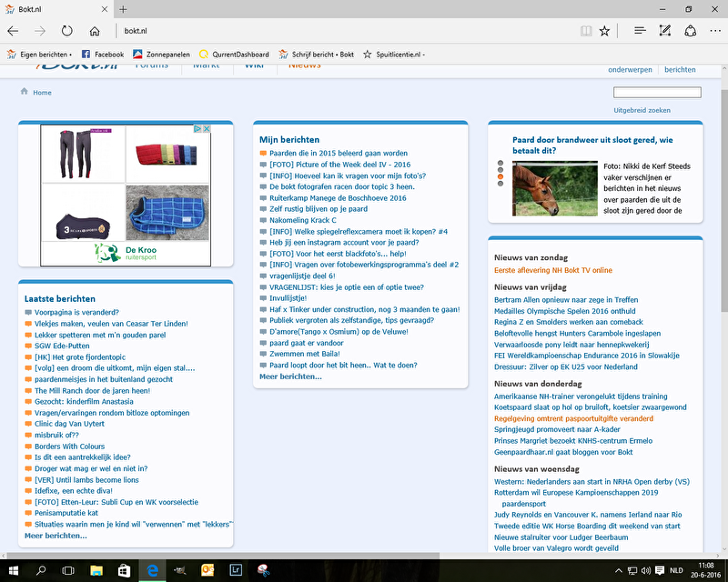Select the topmost news carousel dot
The width and height of the screenshot is (728, 582).
(x=500, y=164)
